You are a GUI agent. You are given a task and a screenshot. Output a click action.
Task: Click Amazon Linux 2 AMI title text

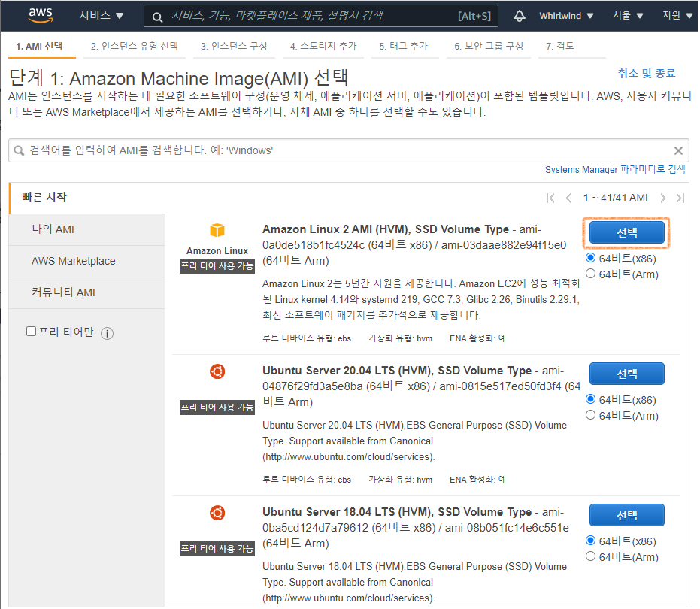385,229
